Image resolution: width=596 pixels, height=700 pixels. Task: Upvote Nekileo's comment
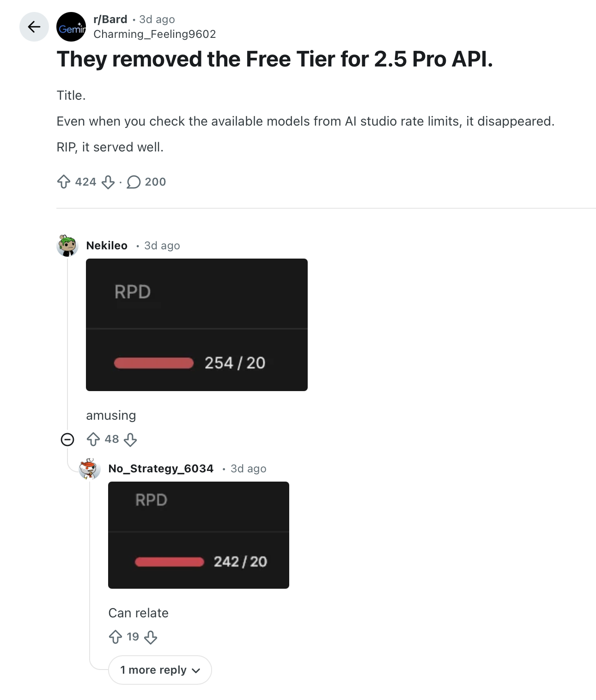(93, 439)
